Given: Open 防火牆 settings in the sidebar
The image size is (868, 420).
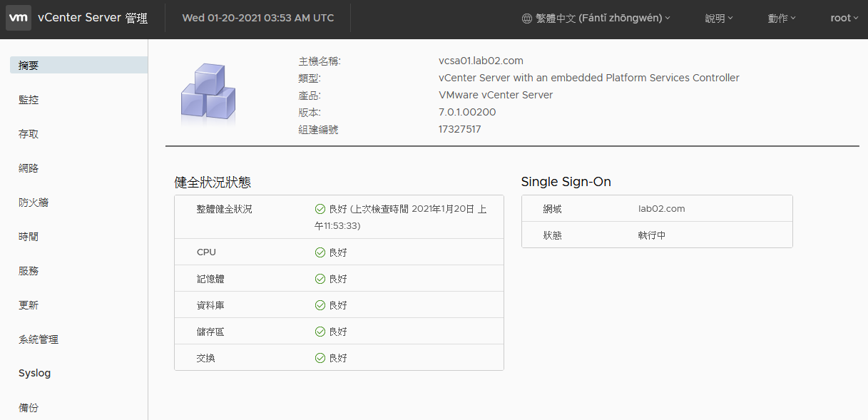Looking at the screenshot, I should click(34, 203).
